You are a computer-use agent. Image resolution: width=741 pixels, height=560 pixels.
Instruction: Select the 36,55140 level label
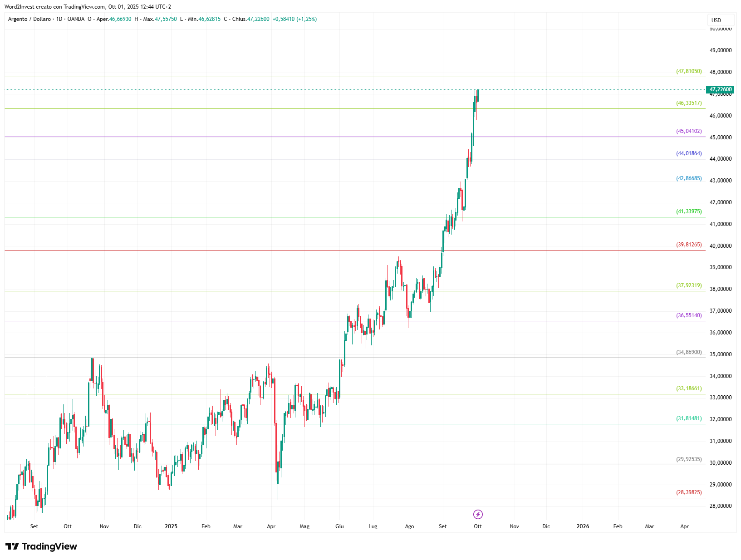point(689,315)
